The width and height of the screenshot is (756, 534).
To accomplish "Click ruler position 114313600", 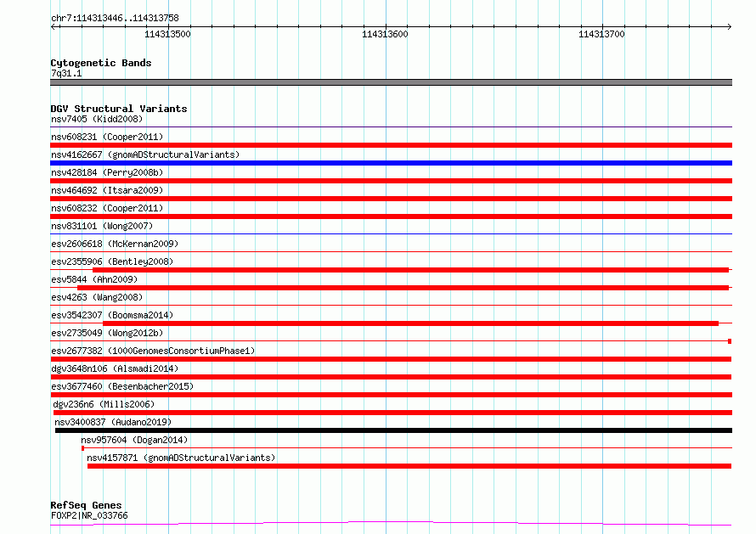I will pyautogui.click(x=385, y=34).
